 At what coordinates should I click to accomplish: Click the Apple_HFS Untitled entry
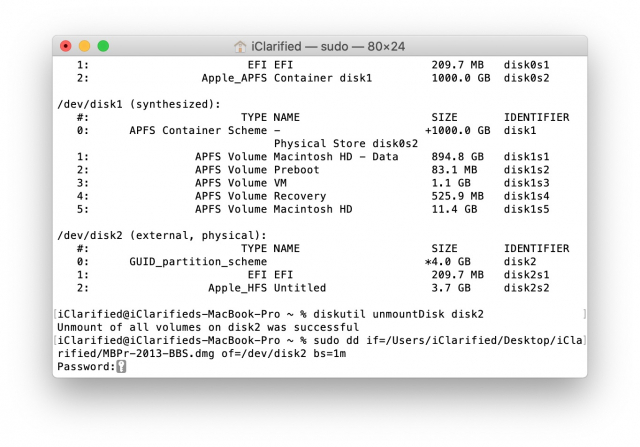[x=267, y=288]
